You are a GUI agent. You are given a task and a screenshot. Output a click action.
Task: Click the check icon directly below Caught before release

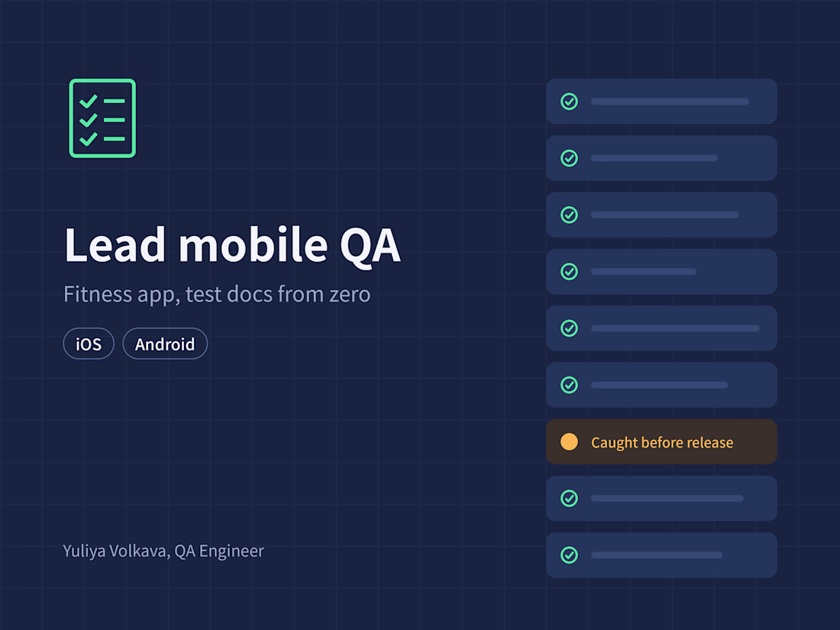click(569, 499)
